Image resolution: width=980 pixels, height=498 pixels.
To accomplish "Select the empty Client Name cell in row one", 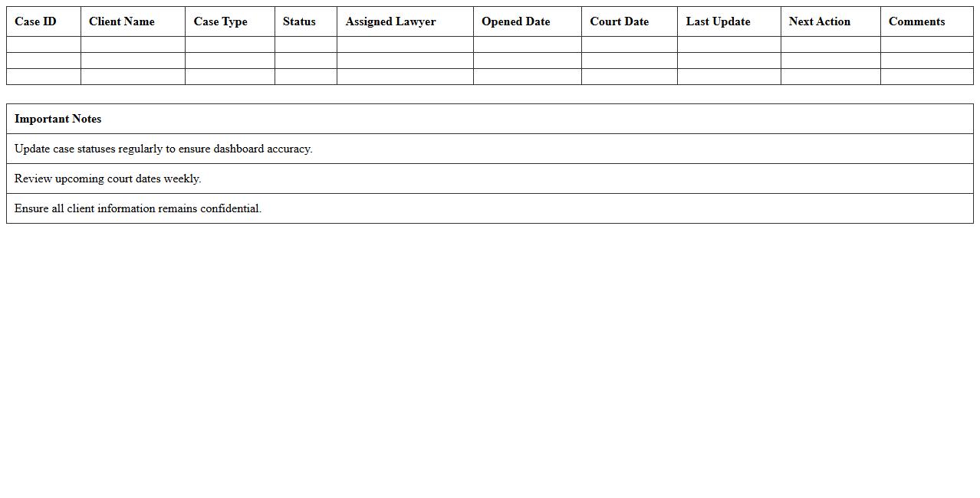I will tap(132, 44).
